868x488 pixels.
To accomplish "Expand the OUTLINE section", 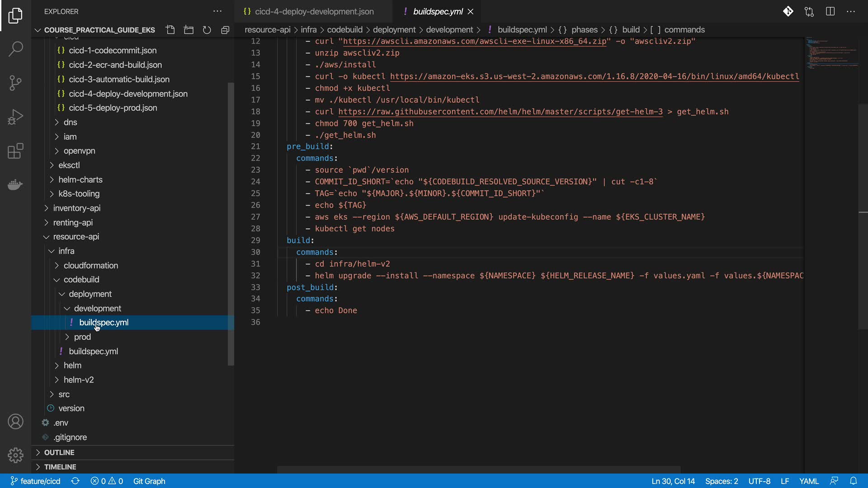I will click(x=59, y=452).
